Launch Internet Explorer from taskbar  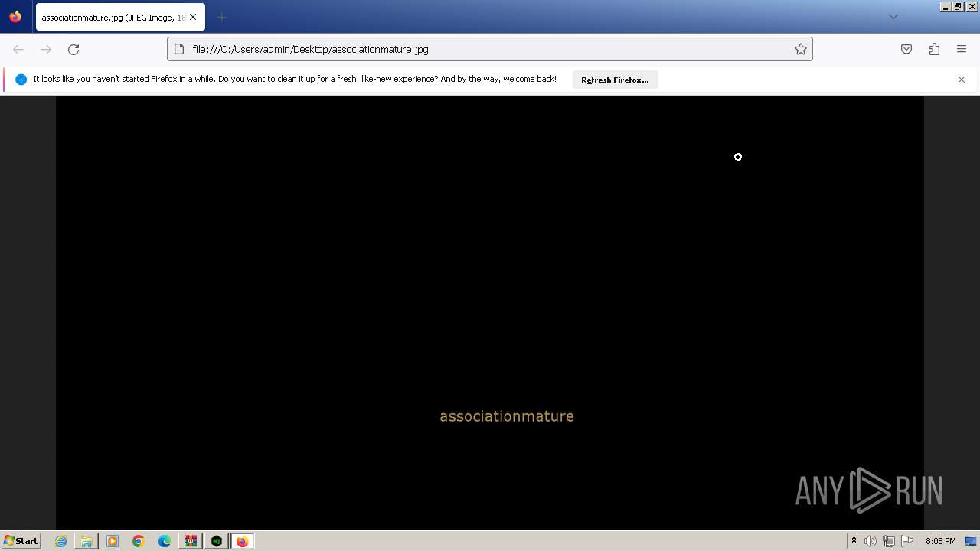60,541
